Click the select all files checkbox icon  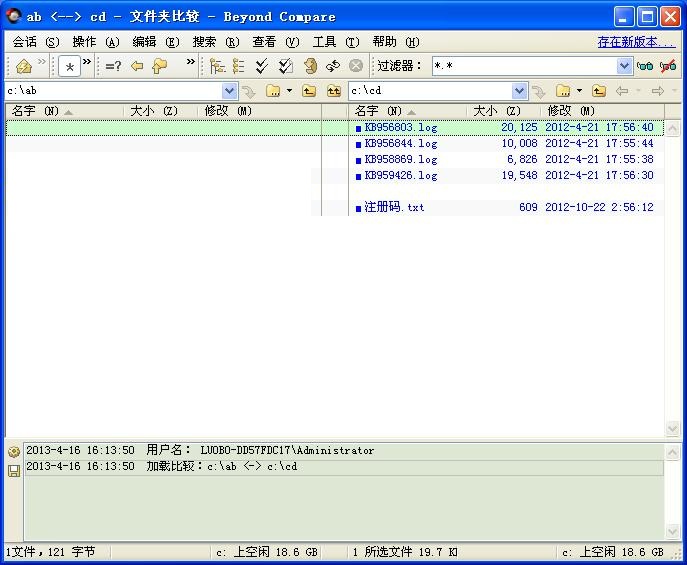pyautogui.click(x=286, y=66)
